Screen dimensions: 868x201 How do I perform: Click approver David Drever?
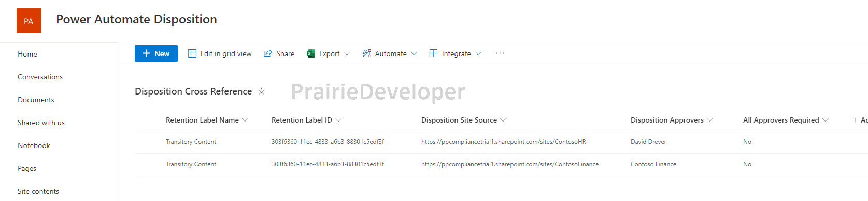click(x=648, y=142)
